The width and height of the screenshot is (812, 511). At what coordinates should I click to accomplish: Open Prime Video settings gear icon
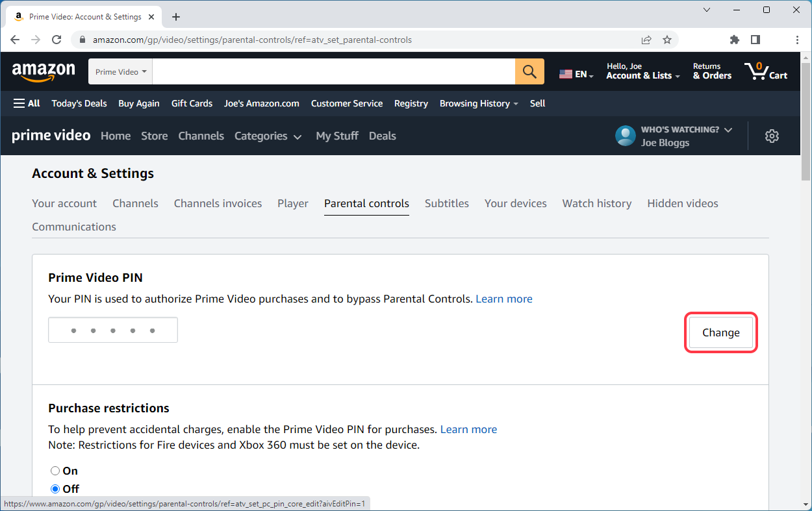(x=772, y=136)
